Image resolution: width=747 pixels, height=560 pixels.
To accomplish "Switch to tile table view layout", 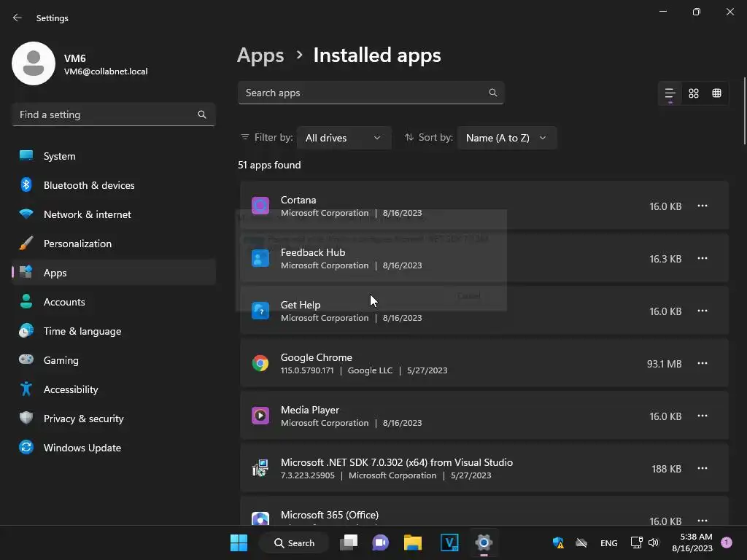I will pyautogui.click(x=716, y=93).
